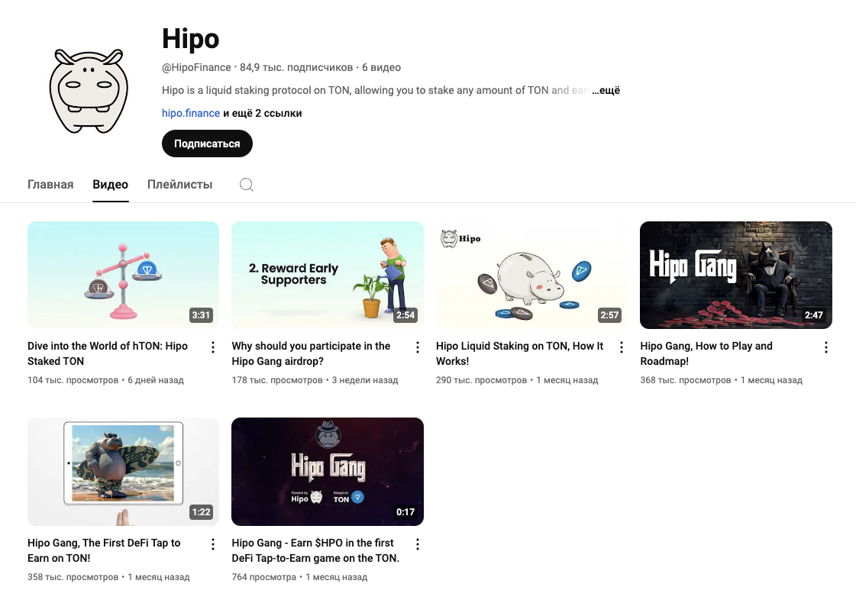Play the 'Reward Early Supporters' thumbnail video

point(328,275)
